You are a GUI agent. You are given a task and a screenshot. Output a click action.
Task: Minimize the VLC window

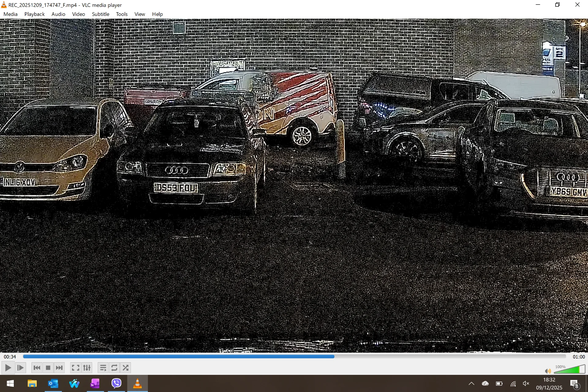point(538,5)
